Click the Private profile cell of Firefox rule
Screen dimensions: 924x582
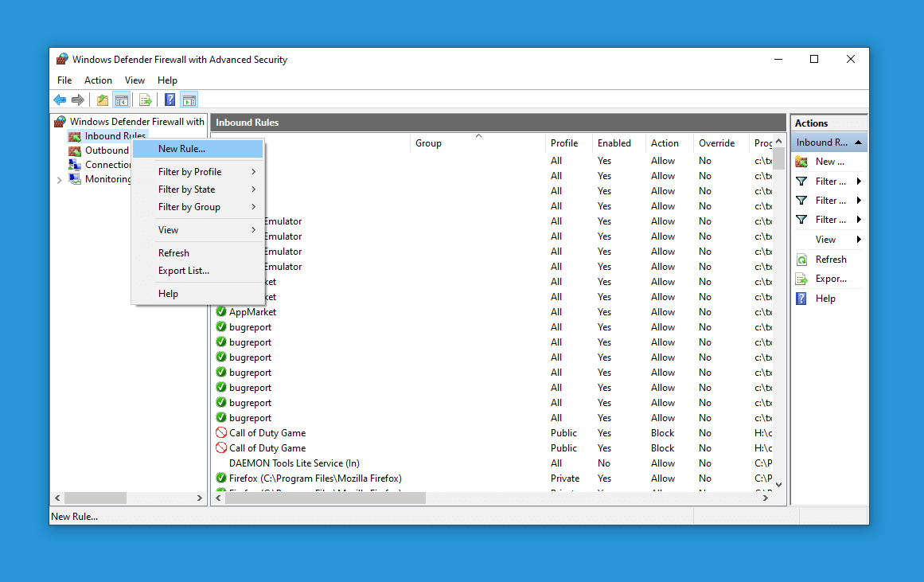tap(564, 478)
